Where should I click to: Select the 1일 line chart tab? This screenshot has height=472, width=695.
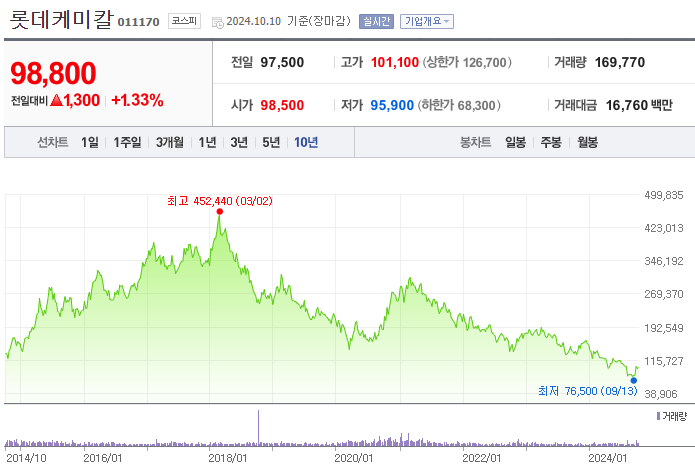click(x=90, y=142)
